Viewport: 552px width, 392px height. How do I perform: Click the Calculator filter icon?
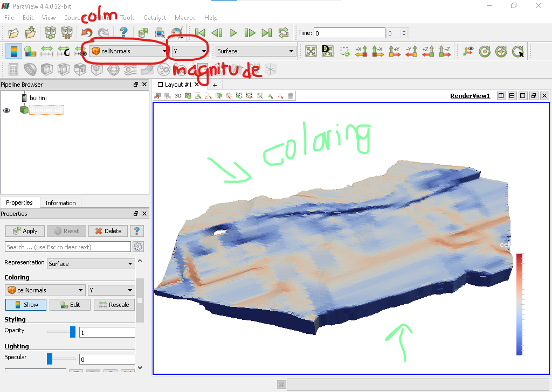point(13,69)
